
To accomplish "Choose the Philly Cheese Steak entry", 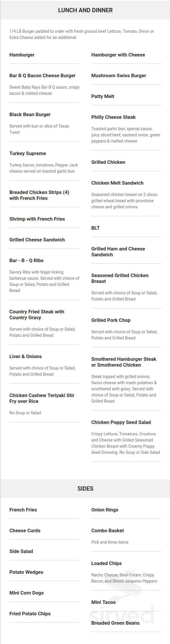I will [x=113, y=117].
